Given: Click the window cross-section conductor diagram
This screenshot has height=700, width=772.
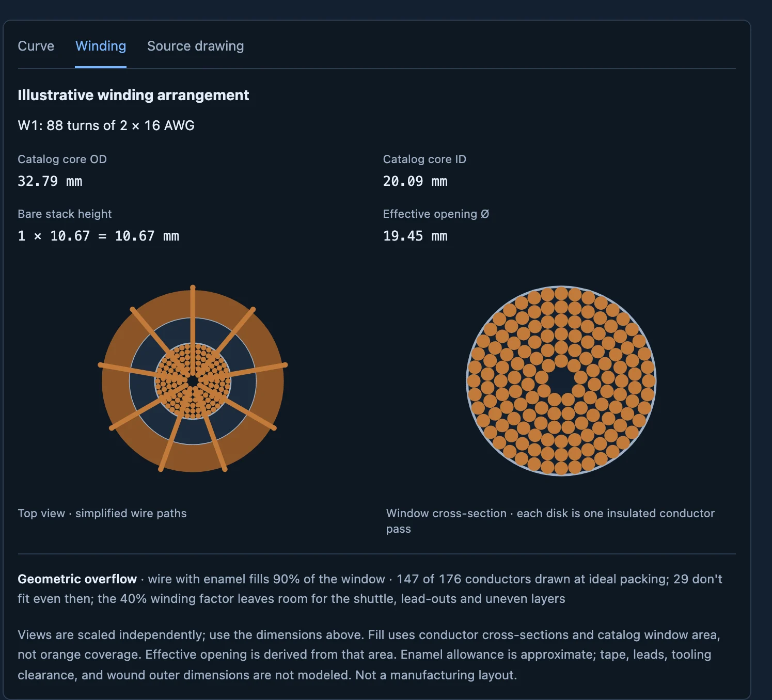Looking at the screenshot, I should tap(561, 380).
